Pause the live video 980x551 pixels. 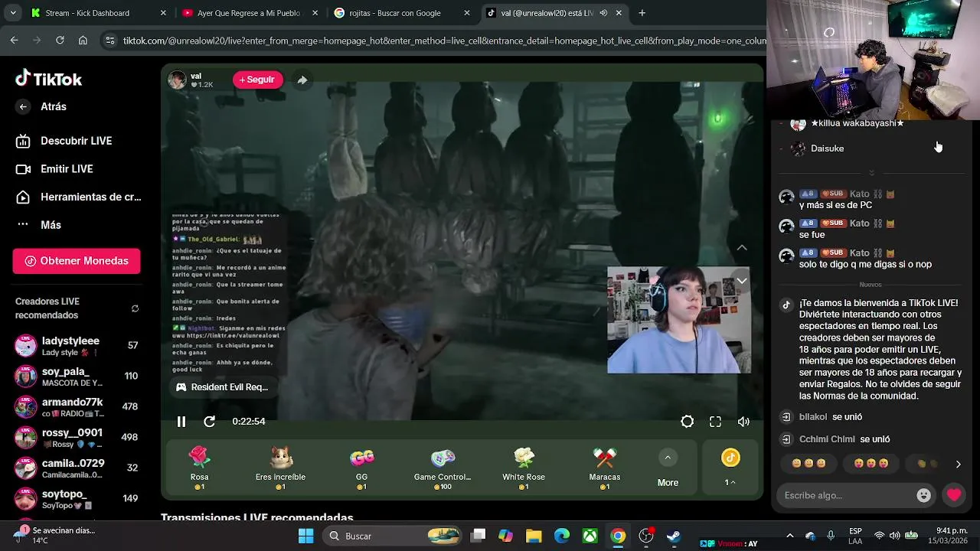point(181,422)
